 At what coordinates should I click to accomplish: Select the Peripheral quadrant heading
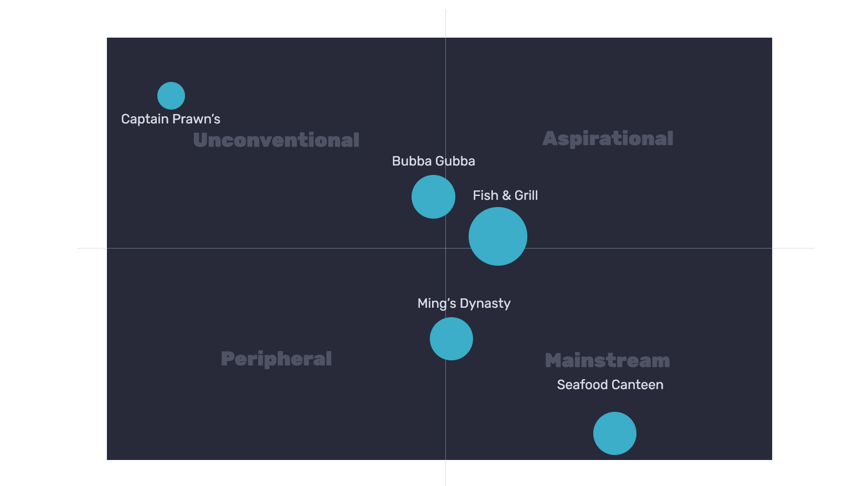tap(276, 359)
